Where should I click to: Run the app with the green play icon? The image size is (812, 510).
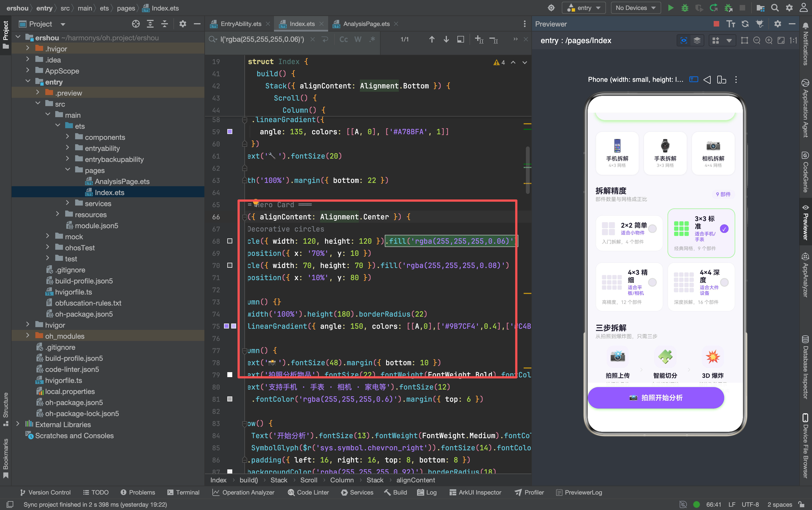pyautogui.click(x=671, y=8)
